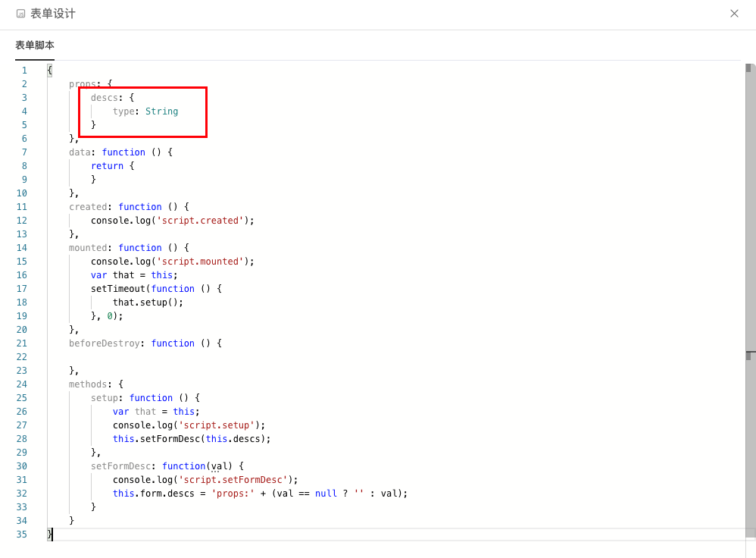This screenshot has width=756, height=558.
Task: Click line number 1 in the editor gutter
Action: pyautogui.click(x=24, y=70)
